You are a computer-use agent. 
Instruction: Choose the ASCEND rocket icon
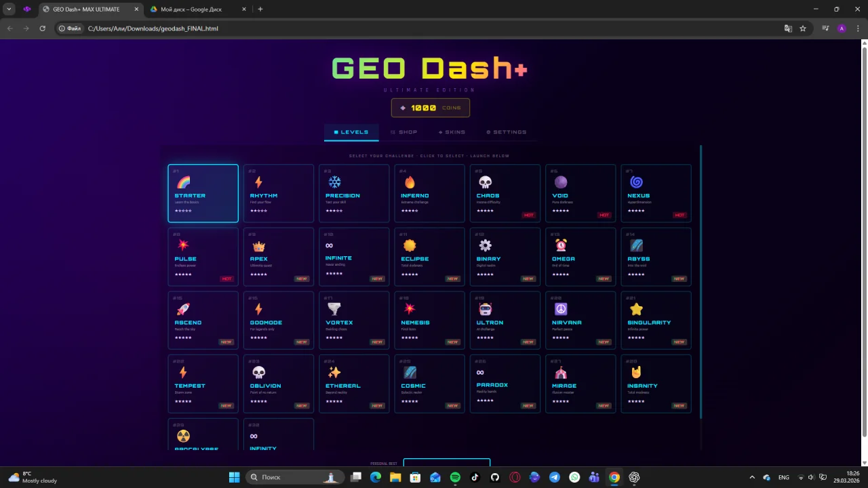coord(183,309)
